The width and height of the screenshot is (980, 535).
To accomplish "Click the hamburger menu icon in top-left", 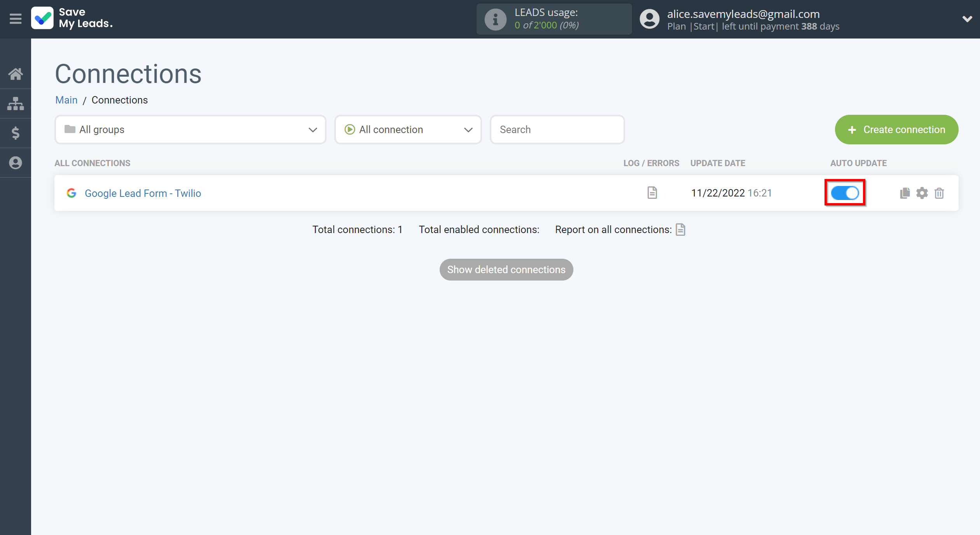I will click(x=15, y=18).
